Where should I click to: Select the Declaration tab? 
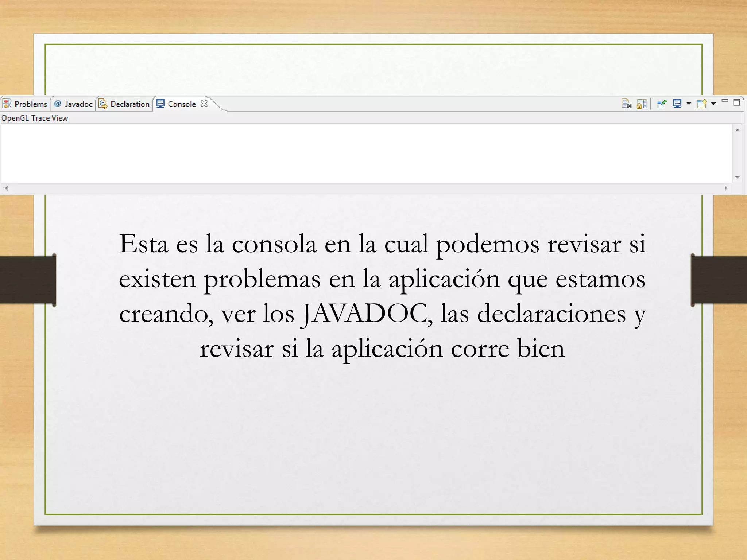[124, 104]
